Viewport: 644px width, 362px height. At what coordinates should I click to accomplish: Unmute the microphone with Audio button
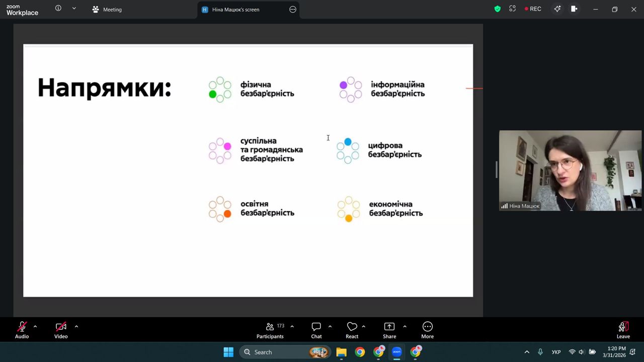22,330
